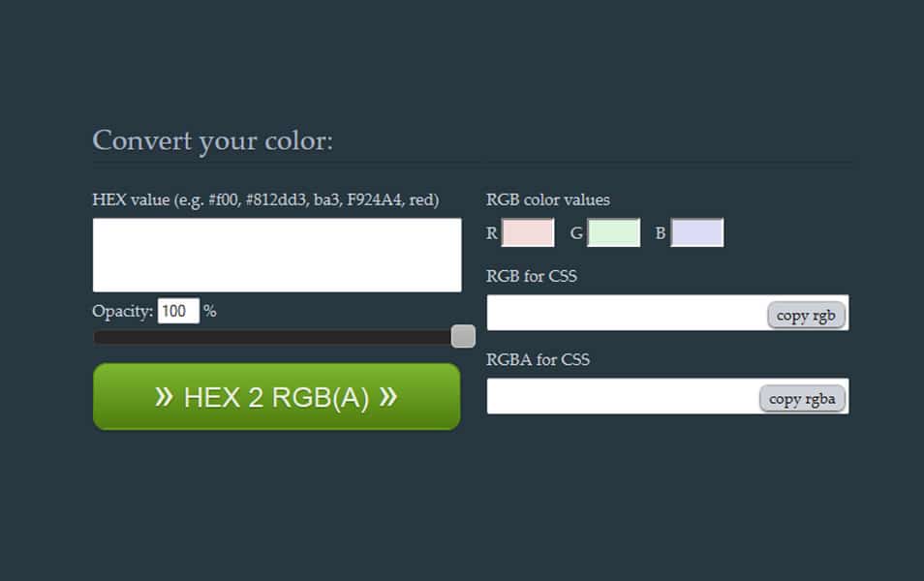This screenshot has width=924, height=581.
Task: Click the Convert your color heading
Action: 211,140
